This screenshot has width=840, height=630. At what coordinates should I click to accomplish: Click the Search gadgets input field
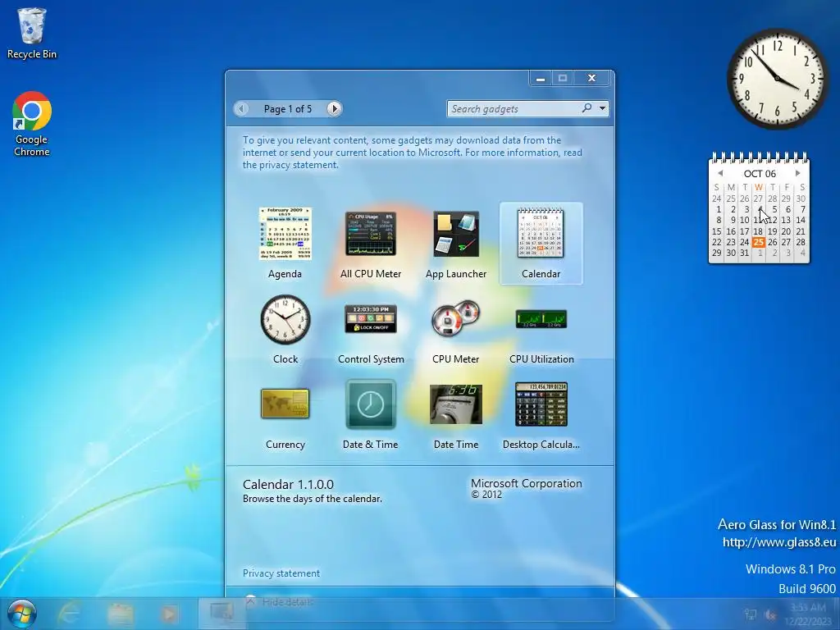514,109
